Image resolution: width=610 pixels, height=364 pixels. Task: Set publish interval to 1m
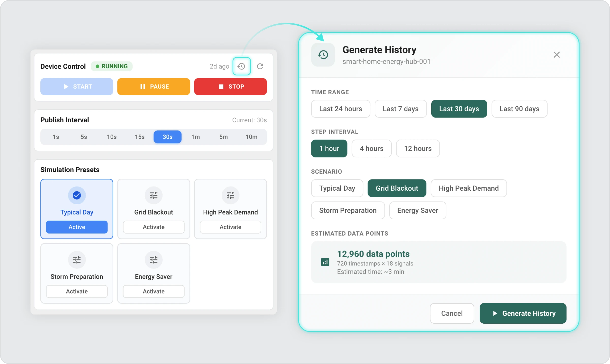[195, 137]
